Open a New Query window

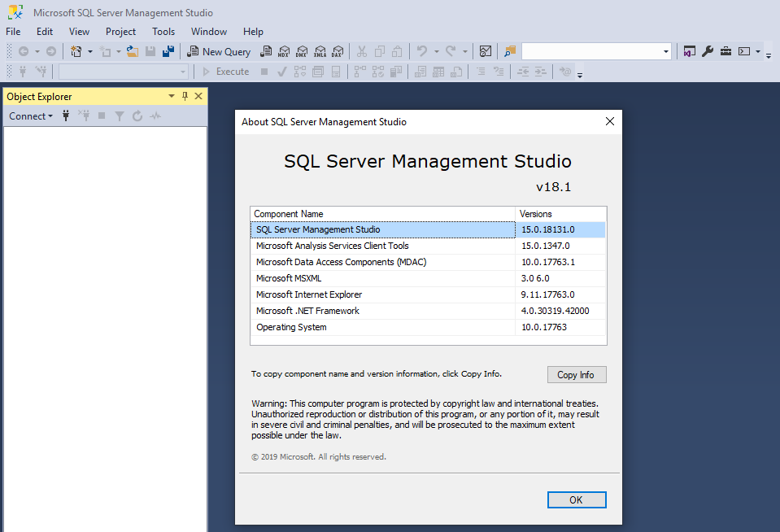click(x=220, y=50)
